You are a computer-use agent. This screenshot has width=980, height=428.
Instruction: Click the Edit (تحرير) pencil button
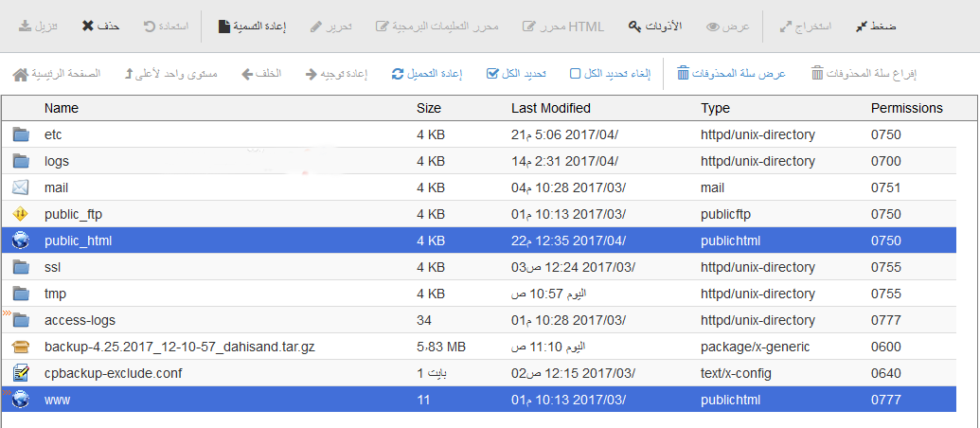[330, 27]
